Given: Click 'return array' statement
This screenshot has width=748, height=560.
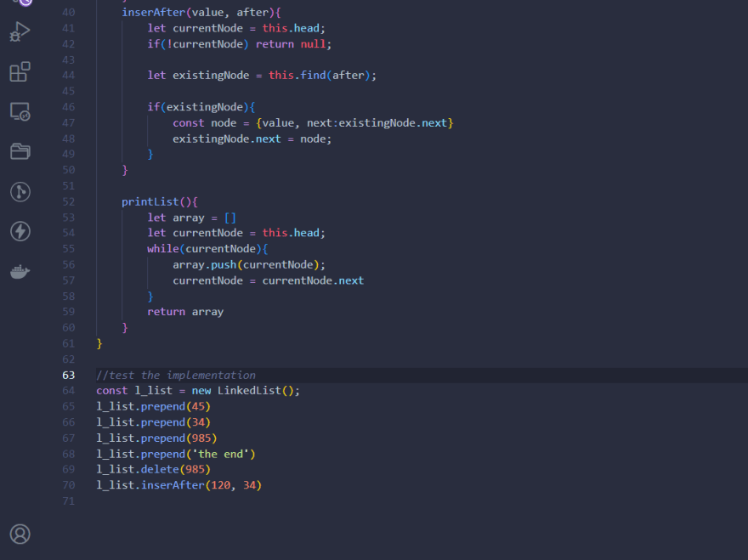Looking at the screenshot, I should [185, 312].
